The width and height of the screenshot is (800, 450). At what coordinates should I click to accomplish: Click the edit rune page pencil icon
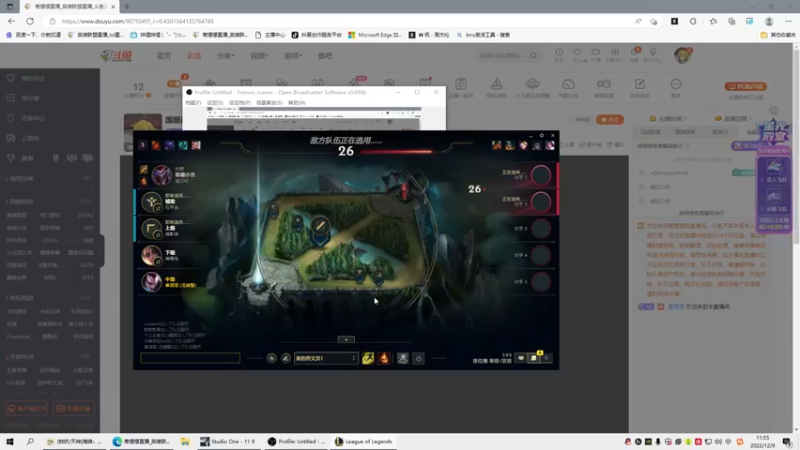(x=286, y=359)
